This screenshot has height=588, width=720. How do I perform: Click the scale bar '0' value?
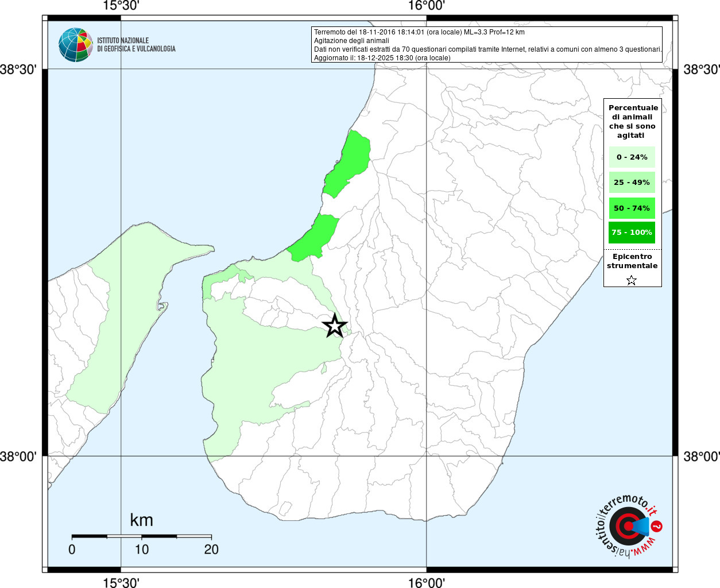click(x=72, y=550)
